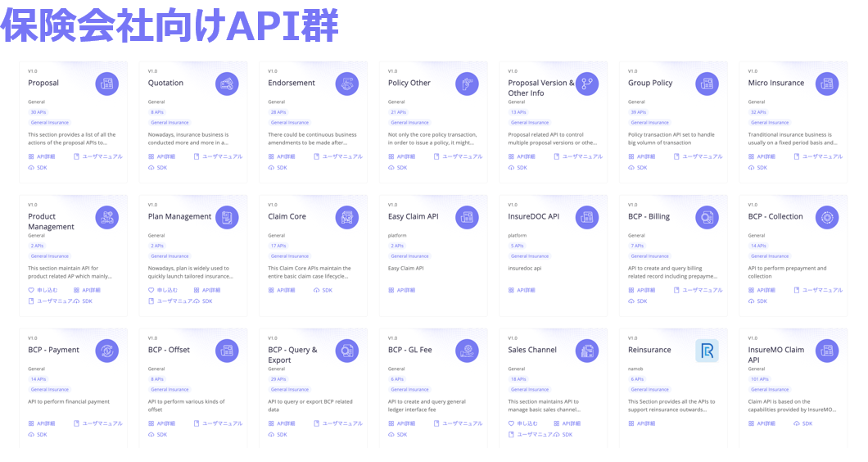Click the InsureDOC API card icon
Screen dimensions: 868x462
(x=587, y=217)
